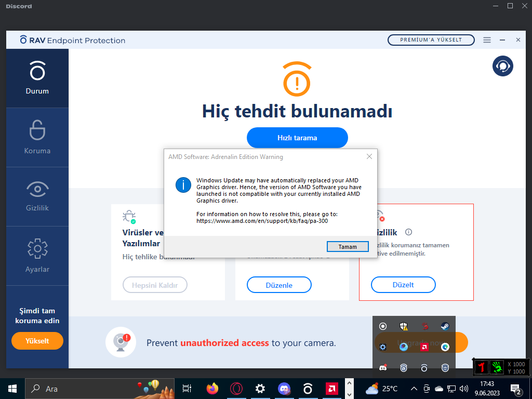Click the info icon next to the Gizlilik heading
Viewport: 532px width, 399px height.
tap(408, 232)
